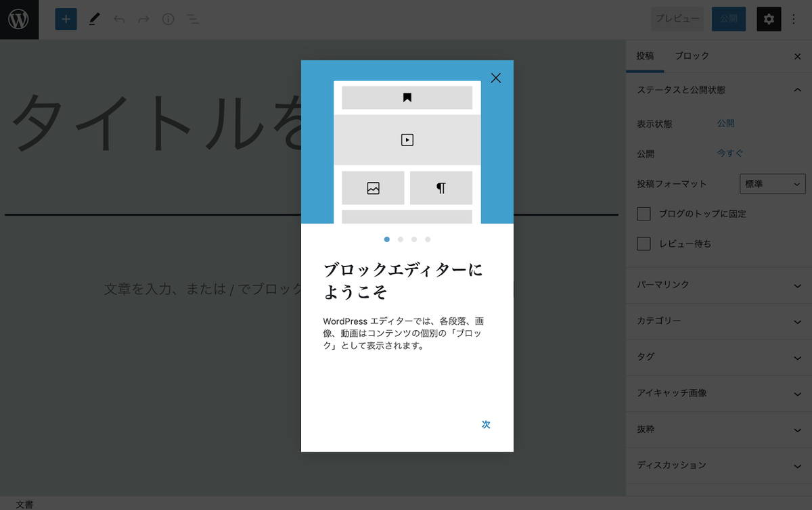The height and width of the screenshot is (510, 812).
Task: Click 文書 breadcrumb in footer
Action: [x=24, y=505]
